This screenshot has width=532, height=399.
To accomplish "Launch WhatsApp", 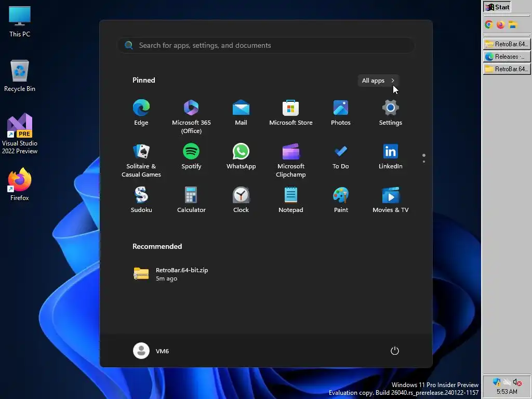I will 241,156.
